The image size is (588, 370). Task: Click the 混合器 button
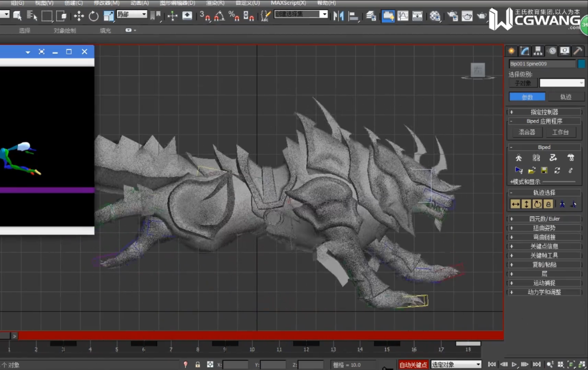(527, 132)
